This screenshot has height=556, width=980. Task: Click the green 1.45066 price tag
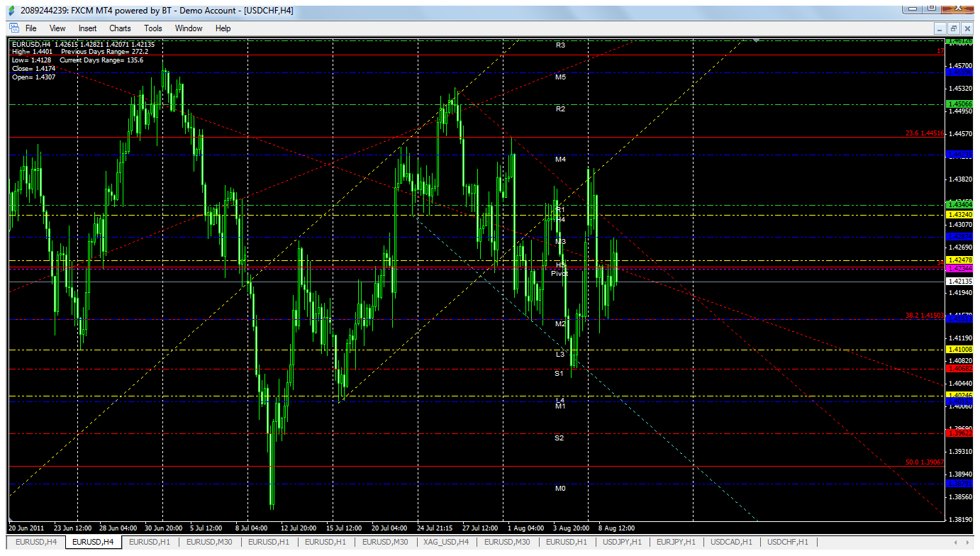tap(959, 104)
